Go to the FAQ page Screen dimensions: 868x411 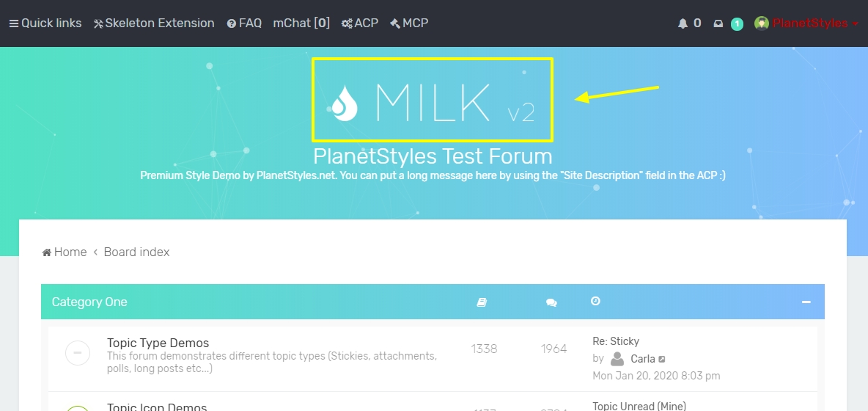[x=244, y=23]
